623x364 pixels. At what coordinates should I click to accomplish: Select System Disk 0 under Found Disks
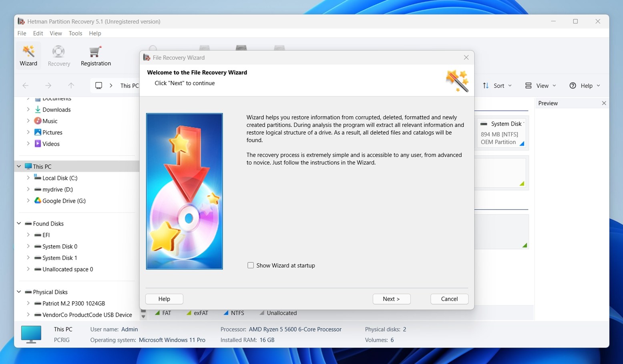pyautogui.click(x=60, y=246)
